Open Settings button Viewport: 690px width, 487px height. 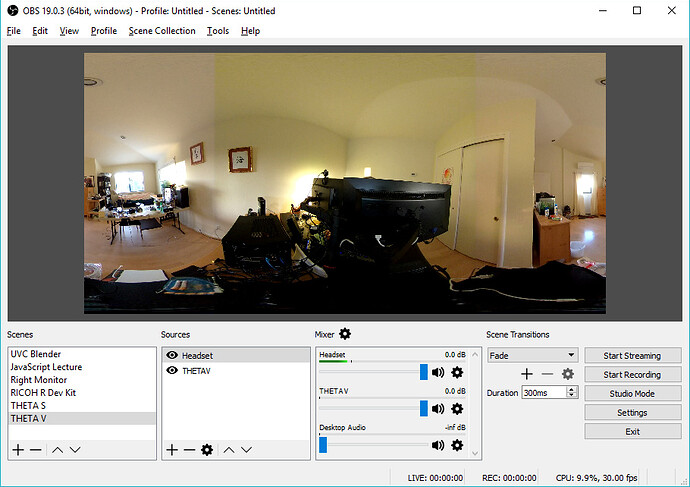[632, 412]
